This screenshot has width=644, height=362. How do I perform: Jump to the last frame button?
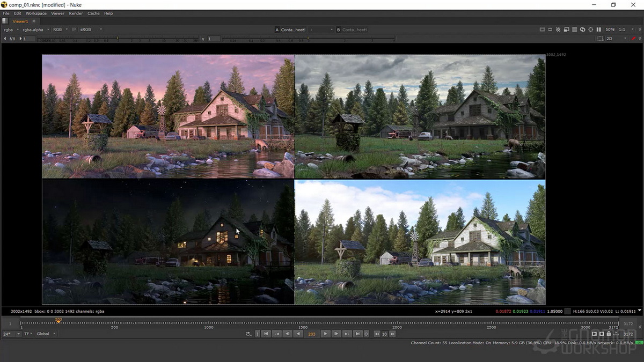(x=357, y=334)
